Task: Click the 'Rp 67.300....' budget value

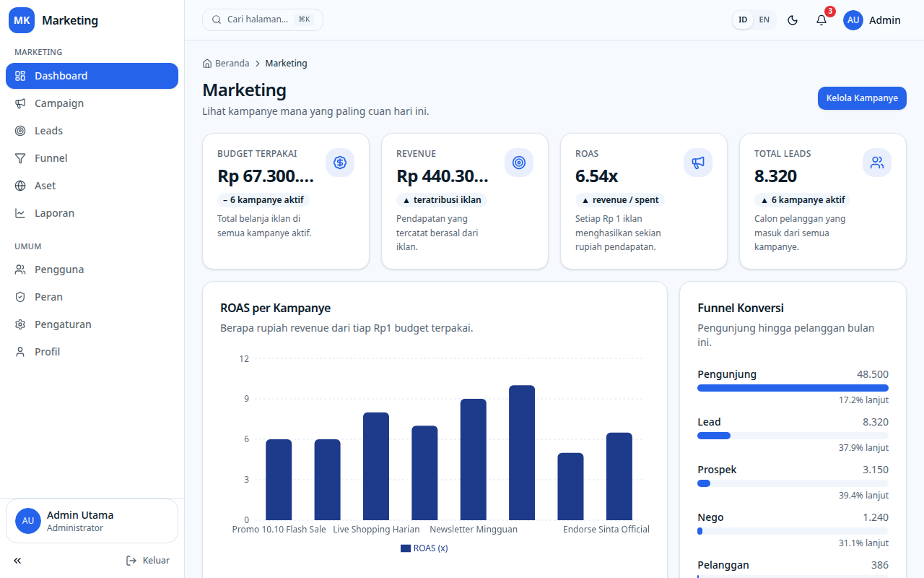Action: click(x=266, y=176)
